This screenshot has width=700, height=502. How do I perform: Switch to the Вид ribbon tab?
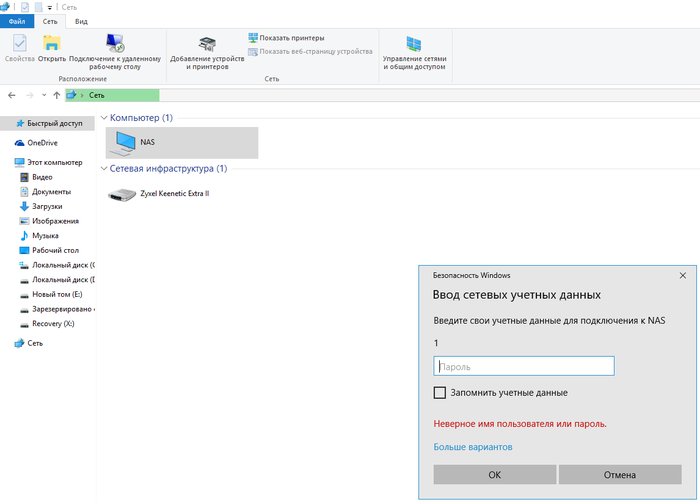81,21
